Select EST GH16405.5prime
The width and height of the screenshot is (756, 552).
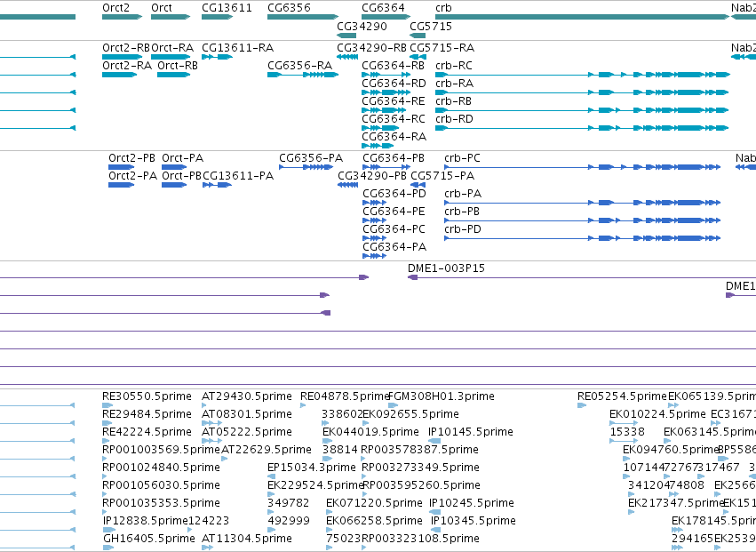coord(149,539)
